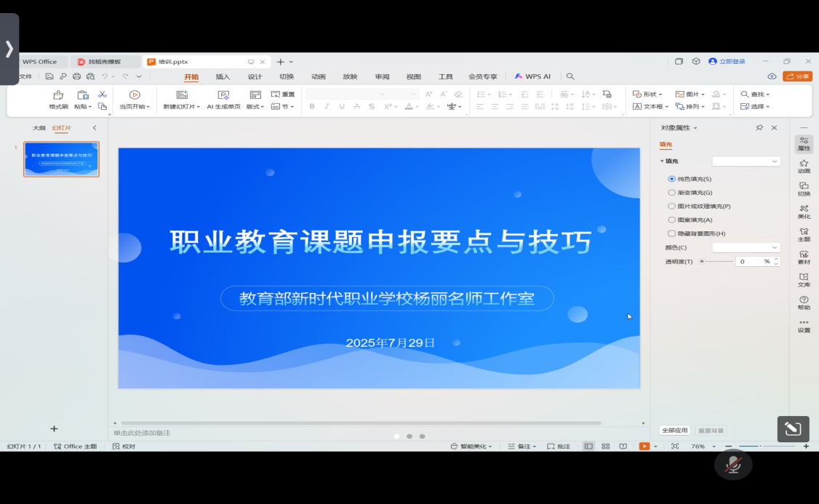Select the 渐变填充(G) radio button
The image size is (819, 504).
point(673,192)
